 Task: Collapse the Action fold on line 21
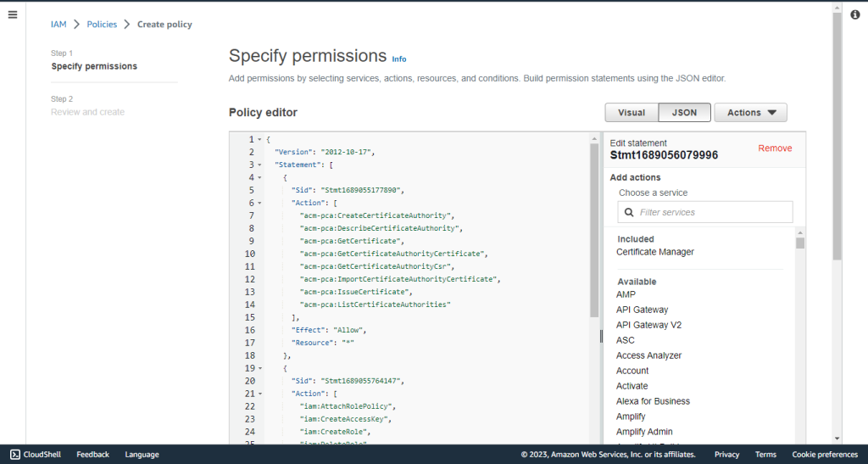259,394
